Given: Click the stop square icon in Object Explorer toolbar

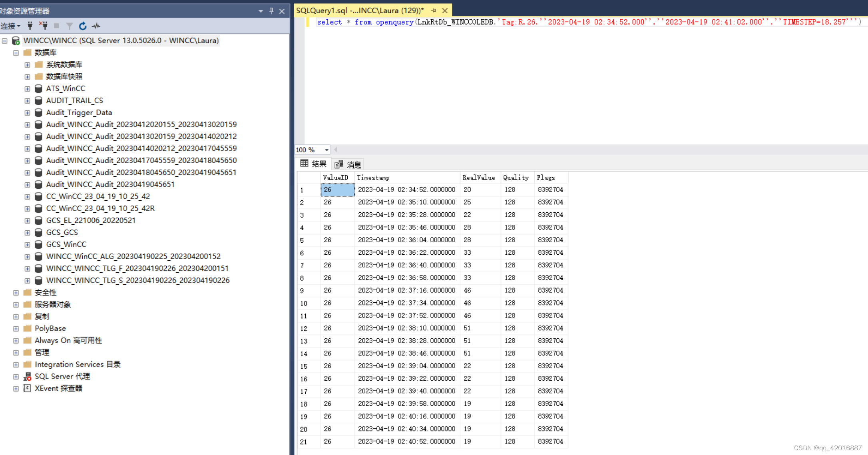Looking at the screenshot, I should pyautogui.click(x=56, y=26).
